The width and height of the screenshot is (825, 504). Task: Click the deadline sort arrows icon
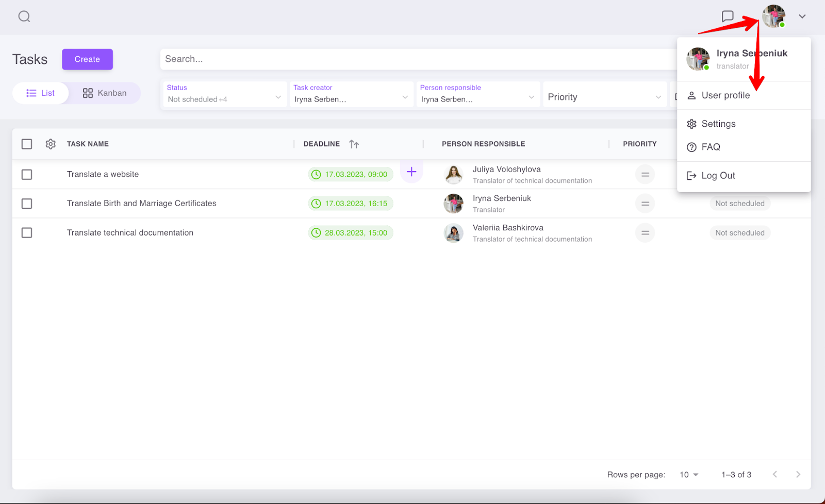click(x=354, y=144)
